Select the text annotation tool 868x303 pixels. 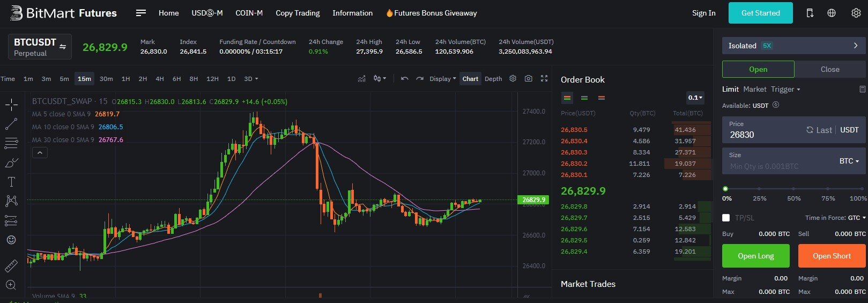pyautogui.click(x=11, y=182)
